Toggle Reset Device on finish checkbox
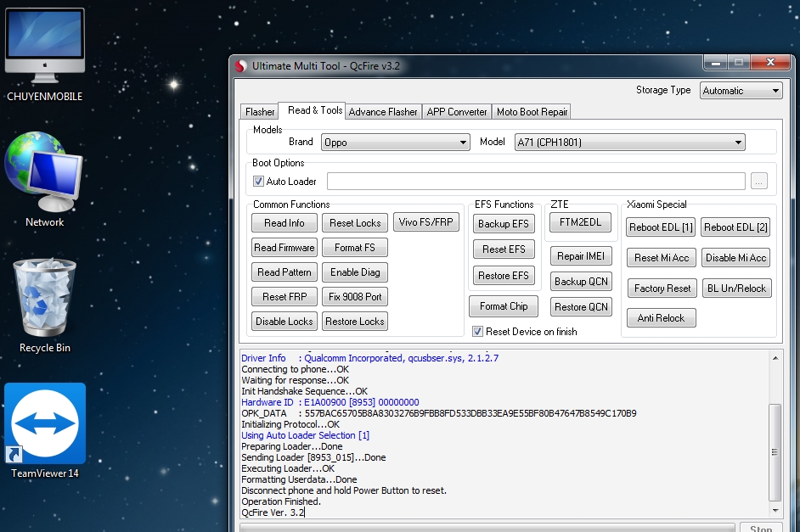This screenshot has height=532, width=800. 477,332
